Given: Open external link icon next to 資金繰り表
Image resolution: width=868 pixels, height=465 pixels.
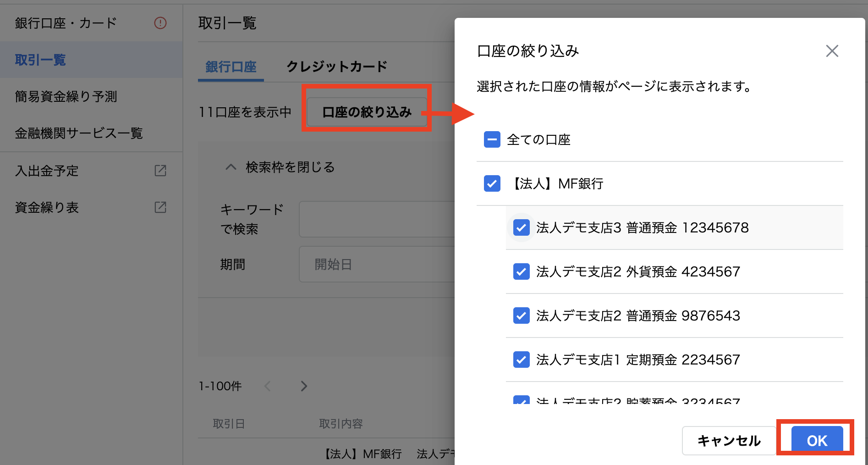Looking at the screenshot, I should (x=160, y=207).
